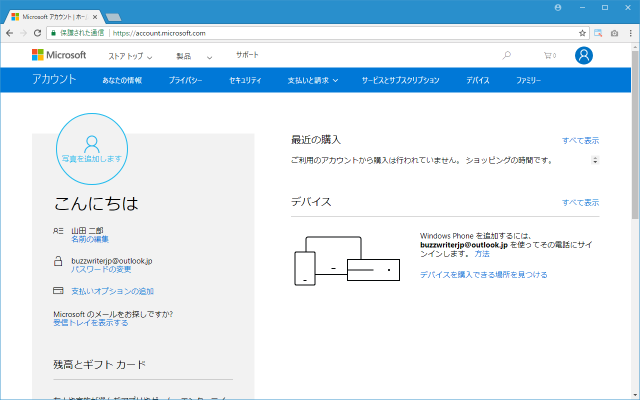Expand the ストア トップ dropdown
This screenshot has width=640, height=400.
click(130, 56)
